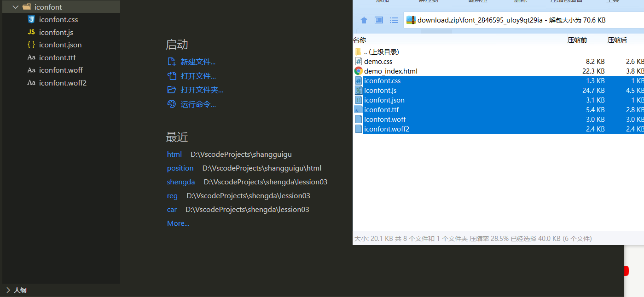Open iconfont.js in the explorer tree
The image size is (644, 297).
coord(56,33)
